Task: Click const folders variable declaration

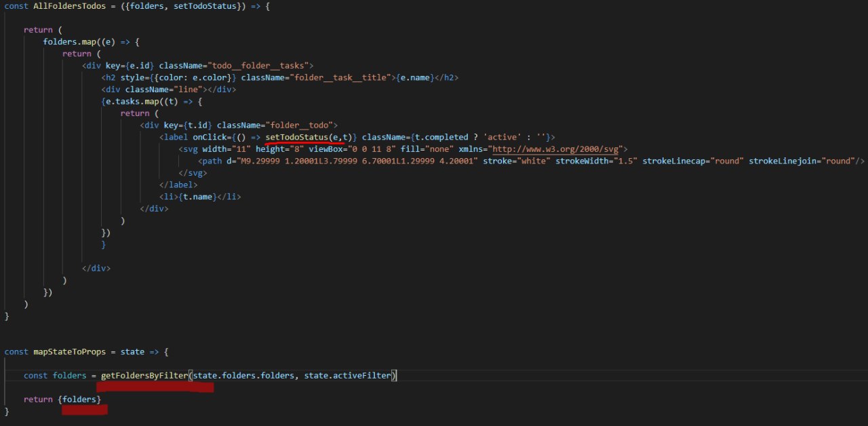Action: (56, 376)
